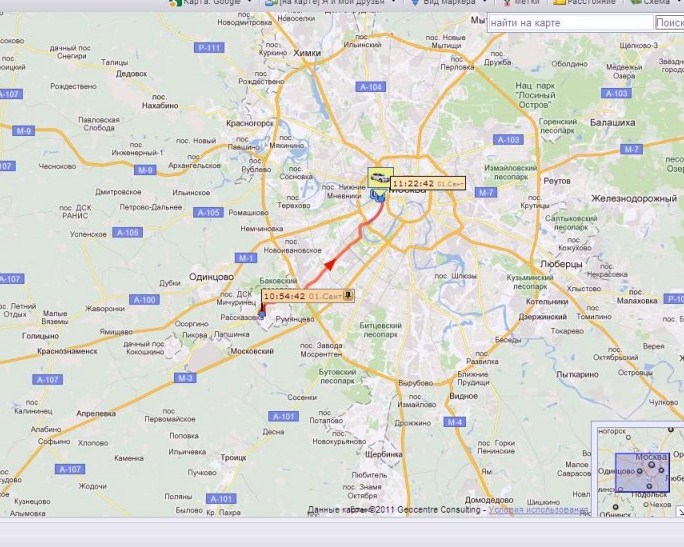Screen dimensions: 684x547
Task: Click the pin icon in 10:54:42 label
Action: (x=348, y=296)
